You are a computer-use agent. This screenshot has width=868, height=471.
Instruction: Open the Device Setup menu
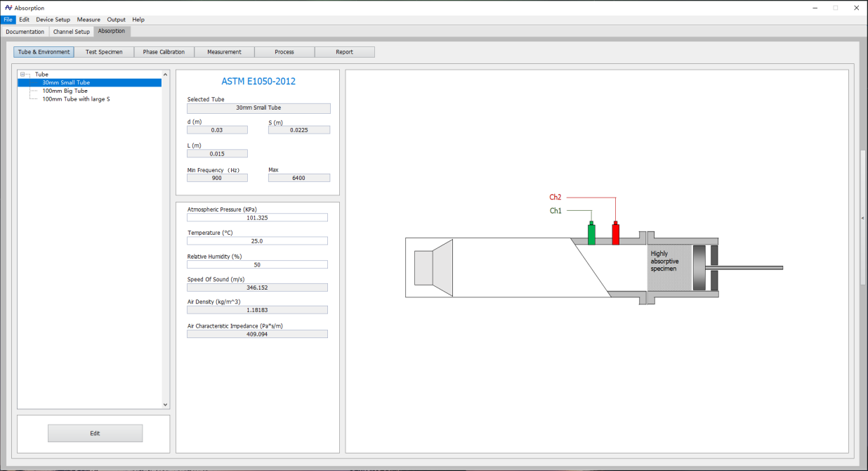53,20
